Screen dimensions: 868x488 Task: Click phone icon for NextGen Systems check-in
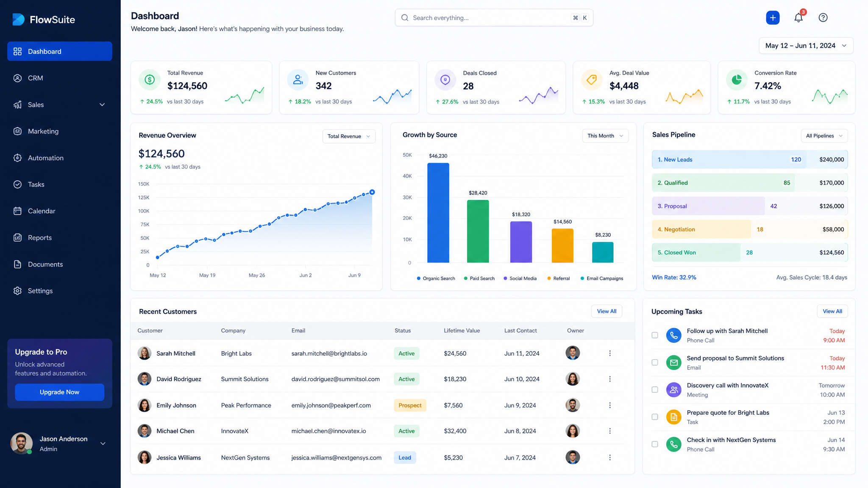coord(673,444)
